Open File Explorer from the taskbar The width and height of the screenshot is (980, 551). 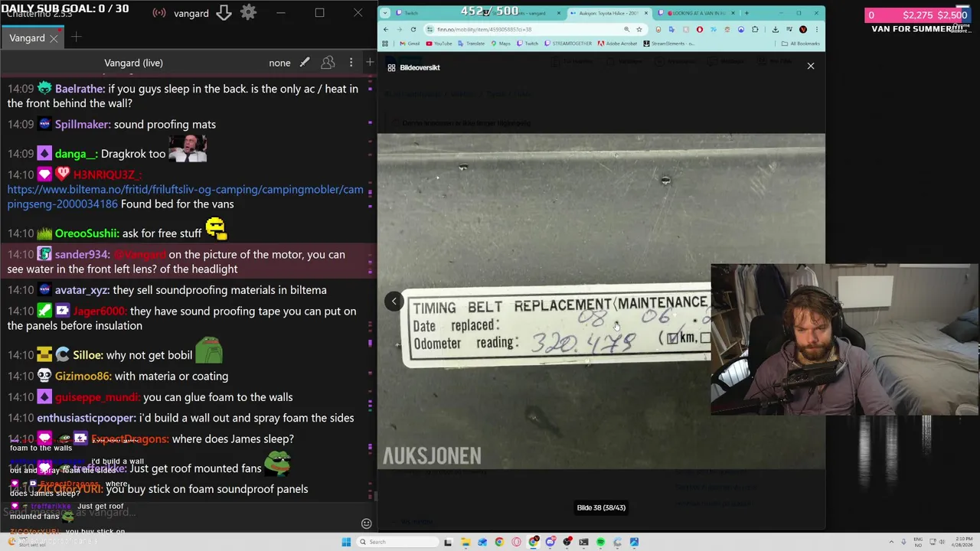466,542
